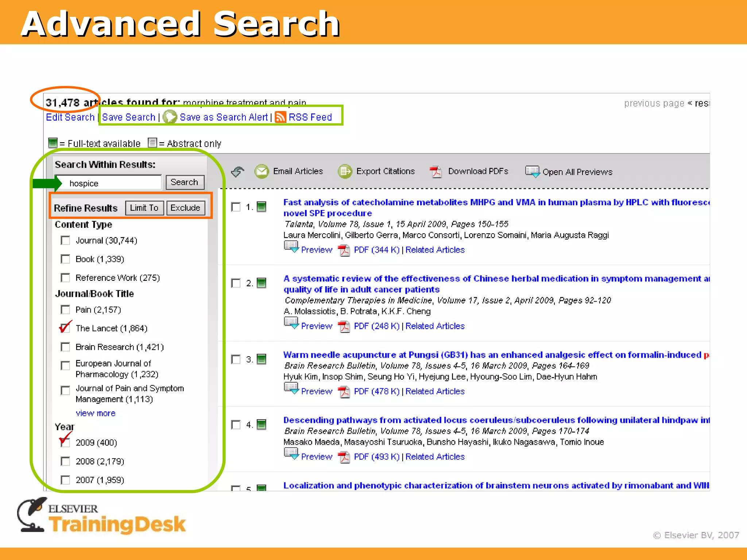Image resolution: width=747 pixels, height=560 pixels.
Task: Click the full-text available icon for result 4
Action: (x=262, y=425)
